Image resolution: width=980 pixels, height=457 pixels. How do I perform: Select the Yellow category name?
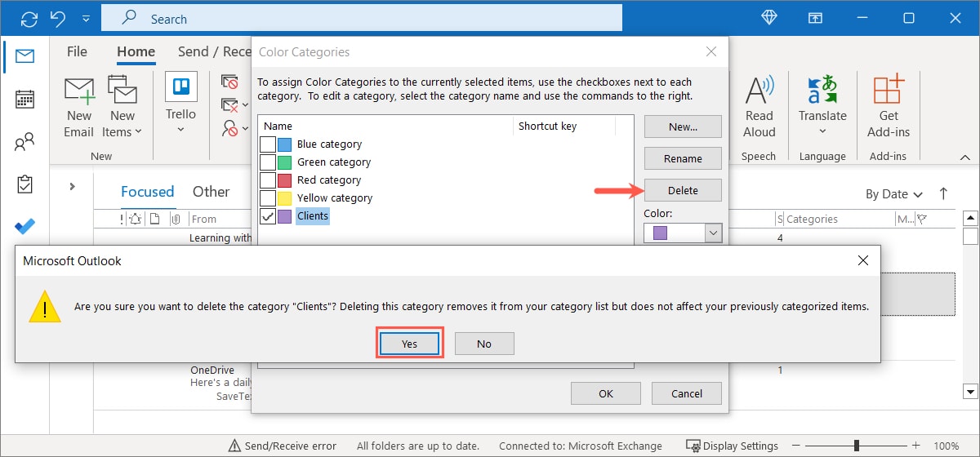pyautogui.click(x=335, y=198)
